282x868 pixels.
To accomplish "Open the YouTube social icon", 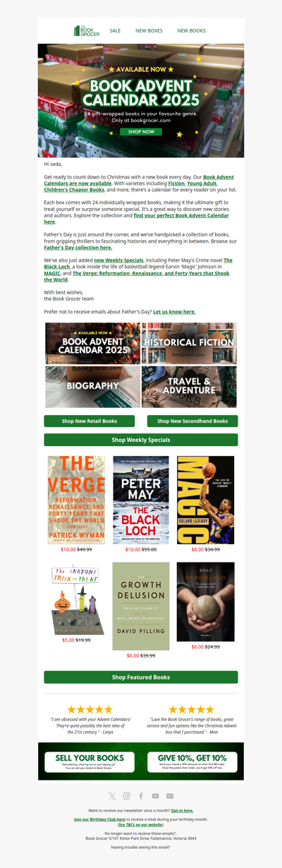I will [156, 796].
